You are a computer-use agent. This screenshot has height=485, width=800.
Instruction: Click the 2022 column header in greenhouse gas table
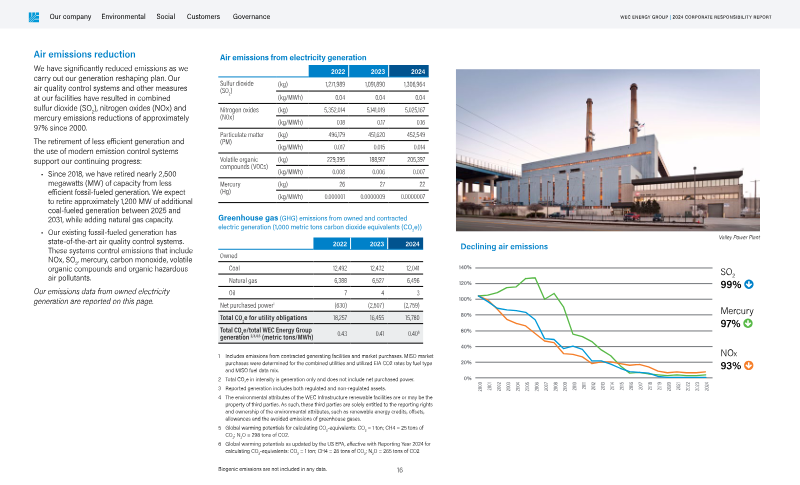point(340,244)
